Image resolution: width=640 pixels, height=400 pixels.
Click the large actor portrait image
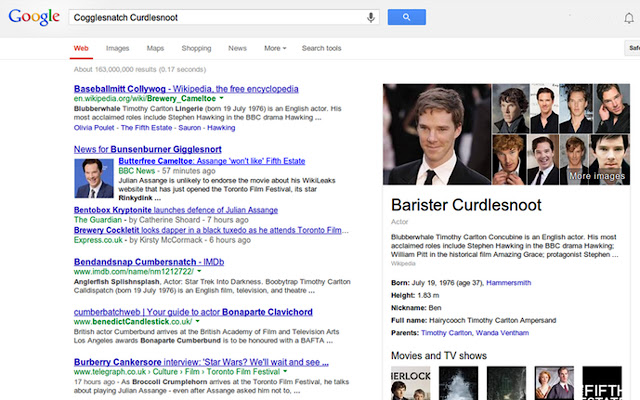coord(437,134)
